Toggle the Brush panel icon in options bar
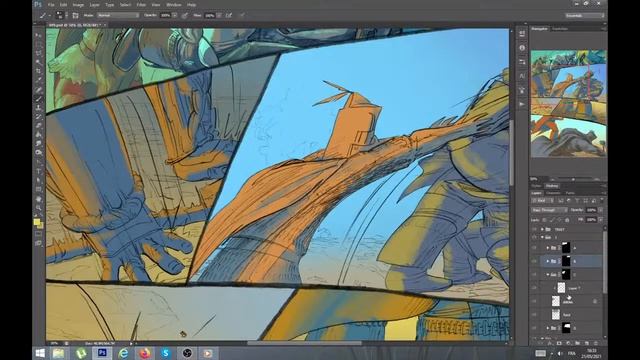The width and height of the screenshot is (640, 360). click(x=76, y=16)
